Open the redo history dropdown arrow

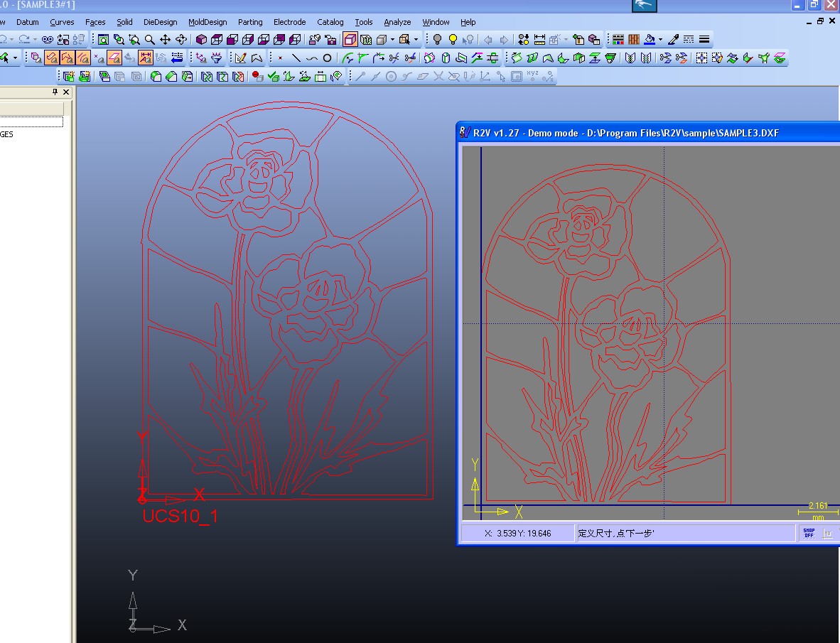pyautogui.click(x=35, y=40)
